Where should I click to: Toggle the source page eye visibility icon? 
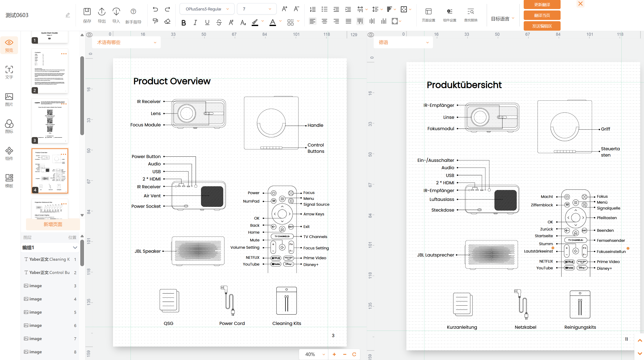89,35
